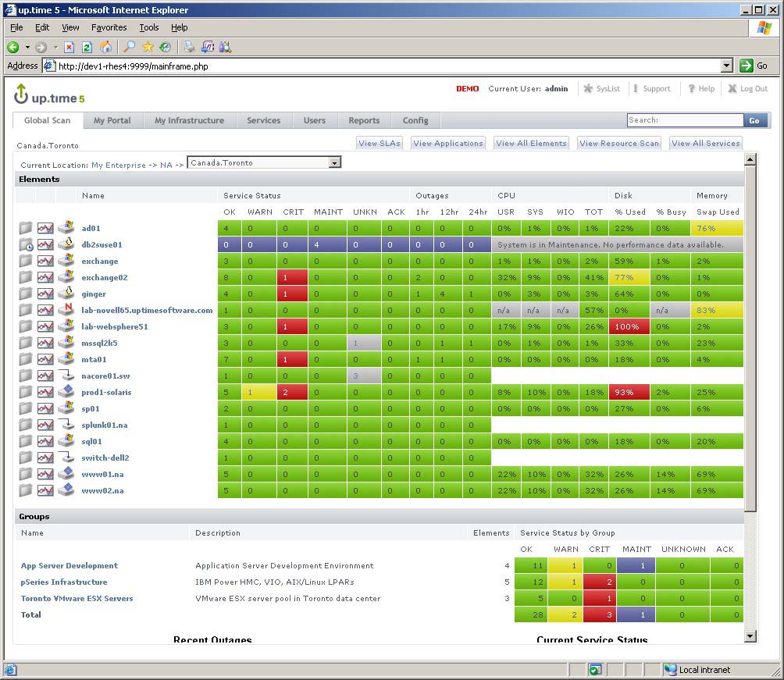Screen dimensions: 784x680
Task: Click the network device icon for nacore01.sw
Action: [x=66, y=375]
